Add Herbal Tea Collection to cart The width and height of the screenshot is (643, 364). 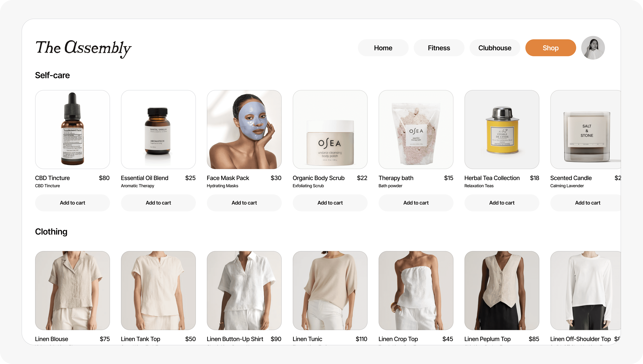(x=501, y=203)
